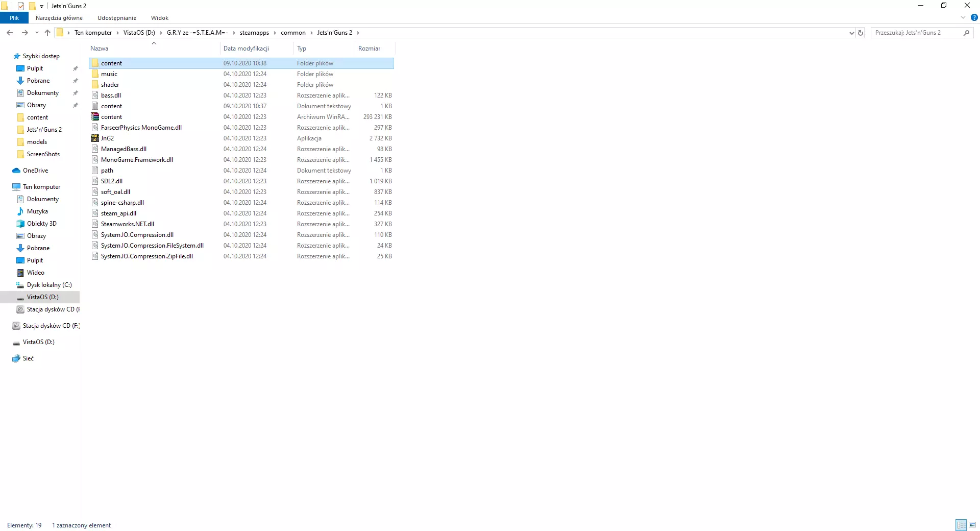The height and width of the screenshot is (531, 980).
Task: Open Stacja dysków CD (F:) drive icon
Action: pos(16,326)
